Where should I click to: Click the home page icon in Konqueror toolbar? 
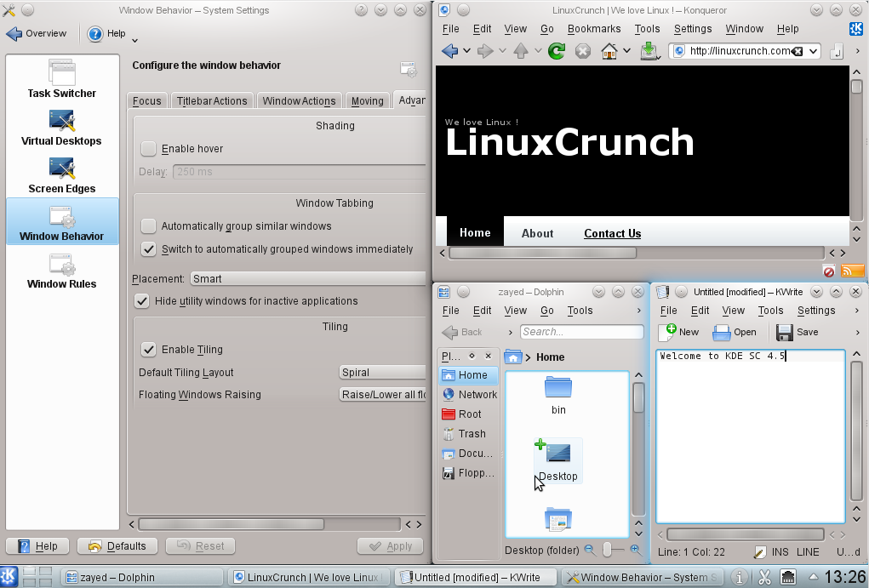(609, 51)
